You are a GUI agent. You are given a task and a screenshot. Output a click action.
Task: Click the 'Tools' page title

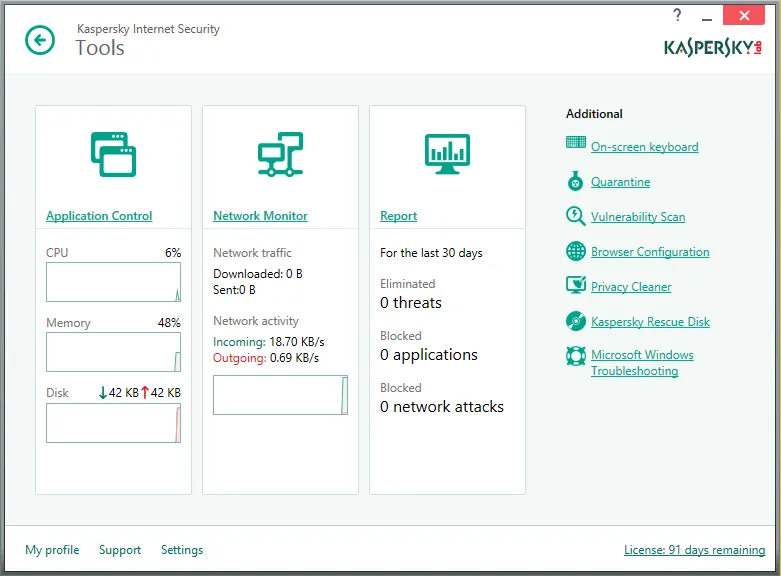(100, 48)
